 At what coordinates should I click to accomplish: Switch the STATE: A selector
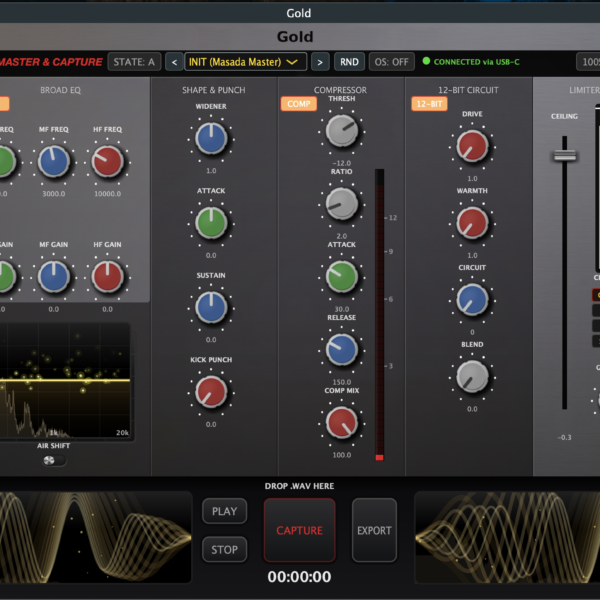pos(133,62)
